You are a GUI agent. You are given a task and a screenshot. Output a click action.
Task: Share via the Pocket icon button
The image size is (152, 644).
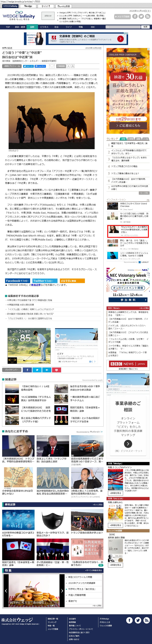click(56, 370)
